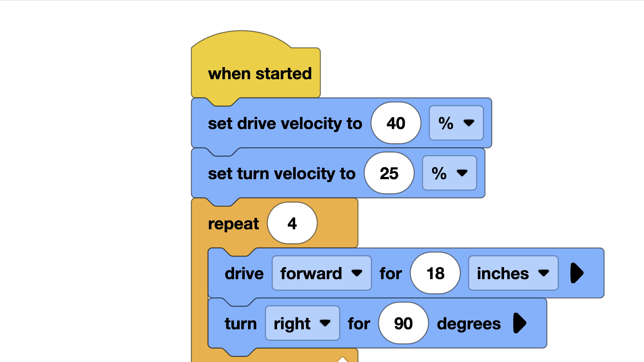
Task: Select the turn velocity value of 25
Action: [x=389, y=173]
